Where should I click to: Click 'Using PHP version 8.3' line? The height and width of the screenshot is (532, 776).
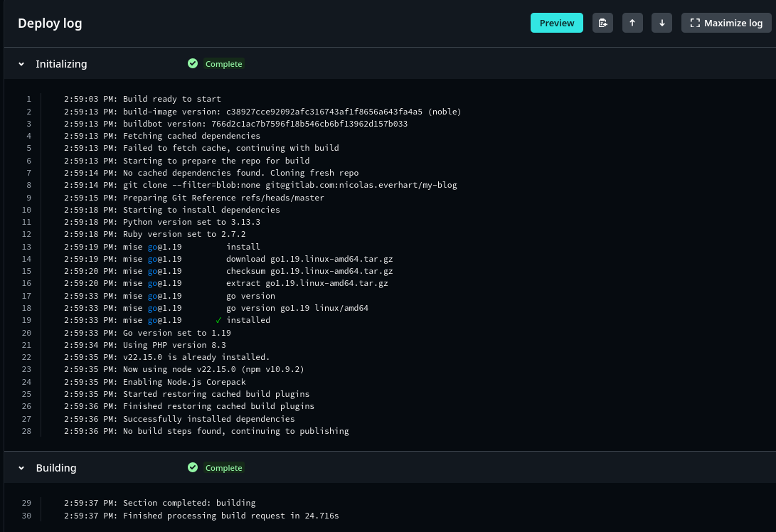[145, 345]
